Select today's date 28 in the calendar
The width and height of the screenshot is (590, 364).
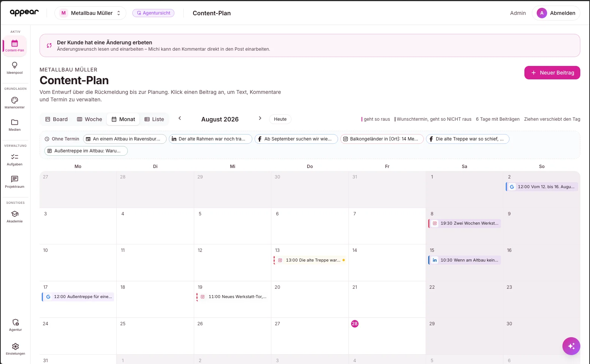point(355,324)
